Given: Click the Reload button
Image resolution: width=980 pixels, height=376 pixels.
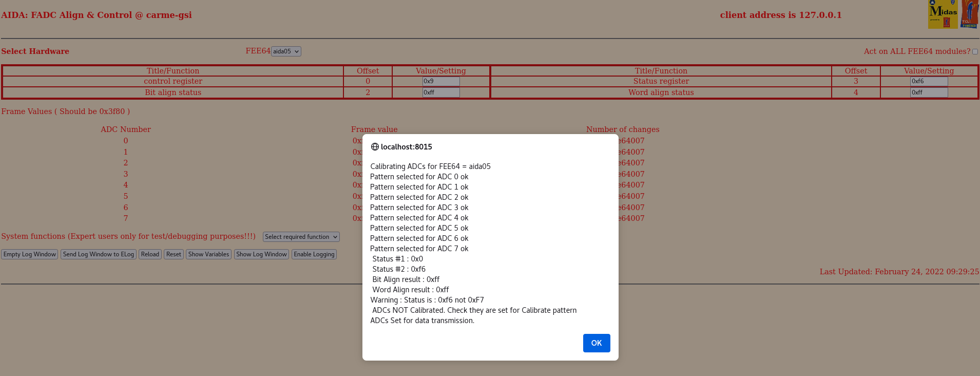Looking at the screenshot, I should tap(150, 254).
